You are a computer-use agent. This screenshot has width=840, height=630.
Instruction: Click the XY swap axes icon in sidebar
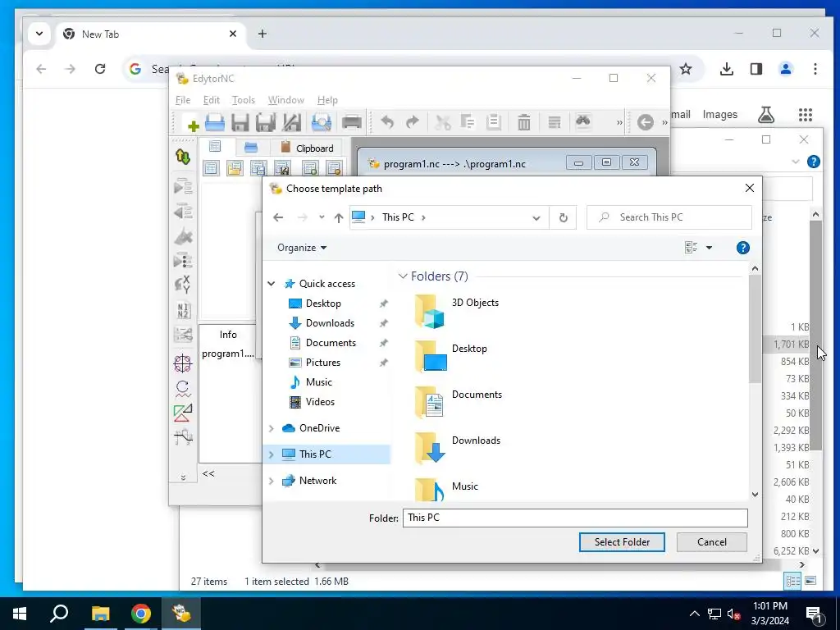pyautogui.click(x=183, y=285)
